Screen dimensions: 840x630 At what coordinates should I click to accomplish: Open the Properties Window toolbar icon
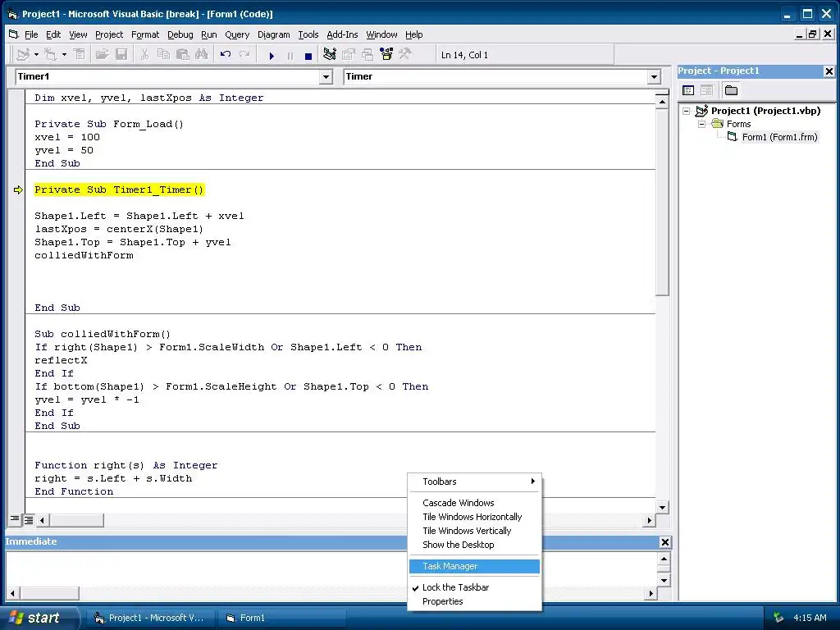pos(348,54)
